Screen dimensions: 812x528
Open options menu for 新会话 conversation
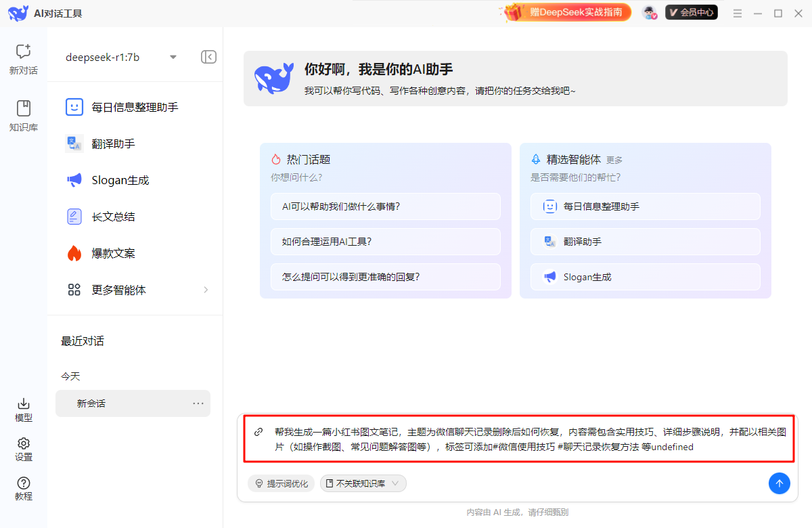point(198,403)
